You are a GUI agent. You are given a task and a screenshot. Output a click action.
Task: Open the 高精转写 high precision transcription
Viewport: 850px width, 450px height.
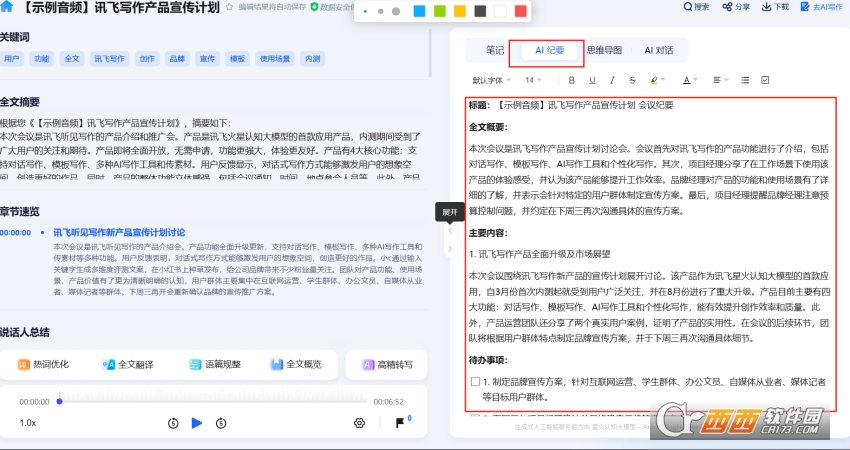(x=387, y=364)
